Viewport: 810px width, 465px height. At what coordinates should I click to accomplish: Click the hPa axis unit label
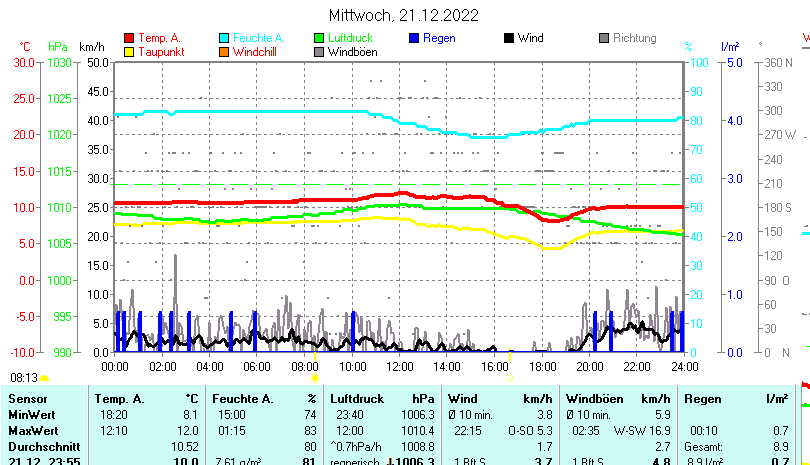click(58, 47)
